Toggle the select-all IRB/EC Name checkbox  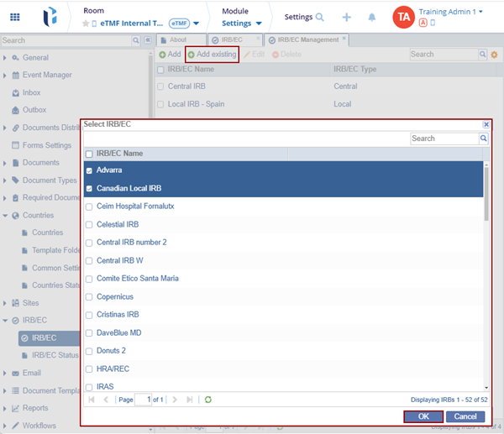click(x=90, y=154)
